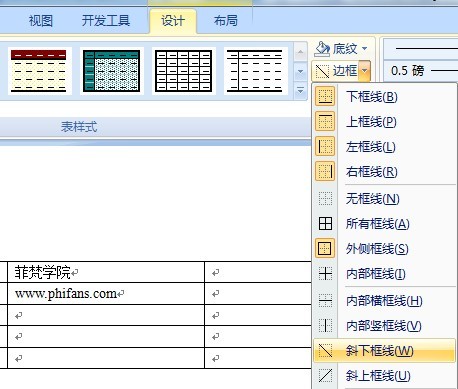The height and width of the screenshot is (389, 458).
Task: Open the 视图 ribbon tab
Action: coord(41,21)
